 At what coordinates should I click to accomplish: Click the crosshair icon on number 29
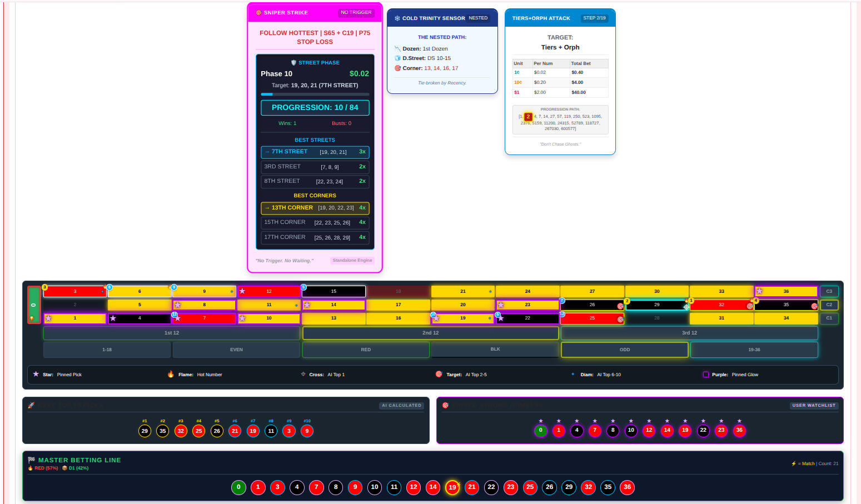(686, 307)
